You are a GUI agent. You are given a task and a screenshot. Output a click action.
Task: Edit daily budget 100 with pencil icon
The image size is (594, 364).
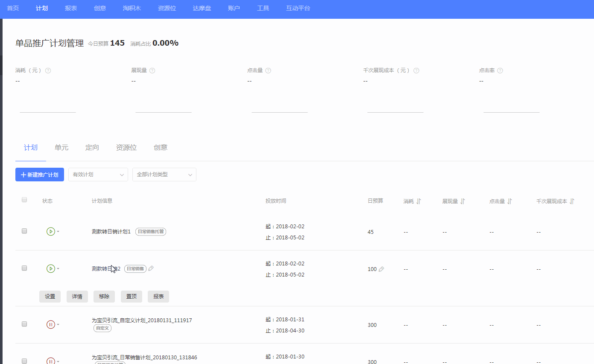click(381, 269)
